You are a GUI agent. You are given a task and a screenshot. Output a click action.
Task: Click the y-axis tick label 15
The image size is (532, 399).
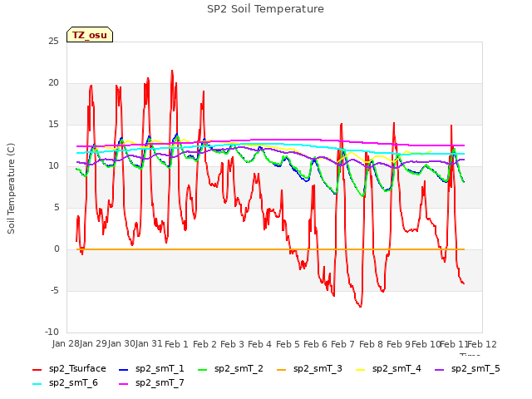pos(53,125)
